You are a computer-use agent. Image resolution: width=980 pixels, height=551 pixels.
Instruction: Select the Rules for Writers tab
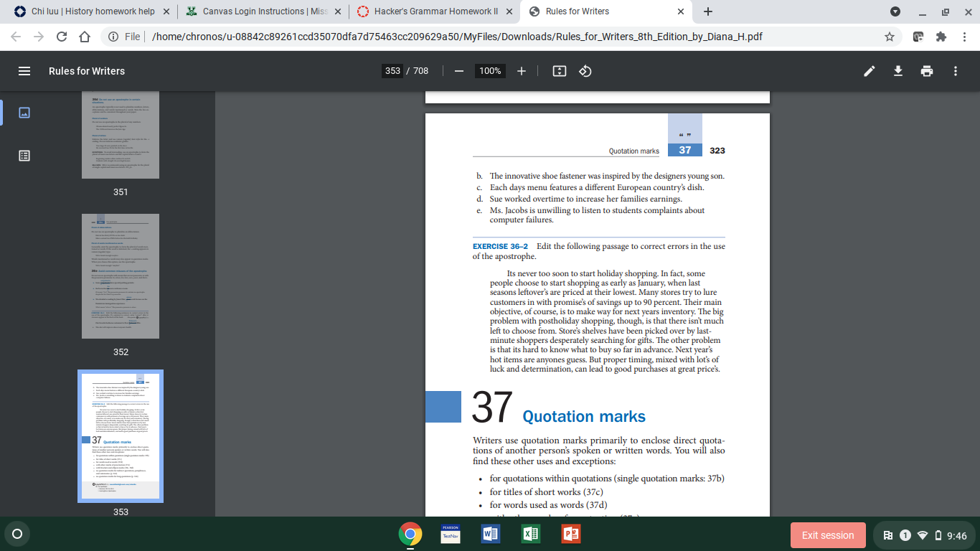pyautogui.click(x=606, y=11)
